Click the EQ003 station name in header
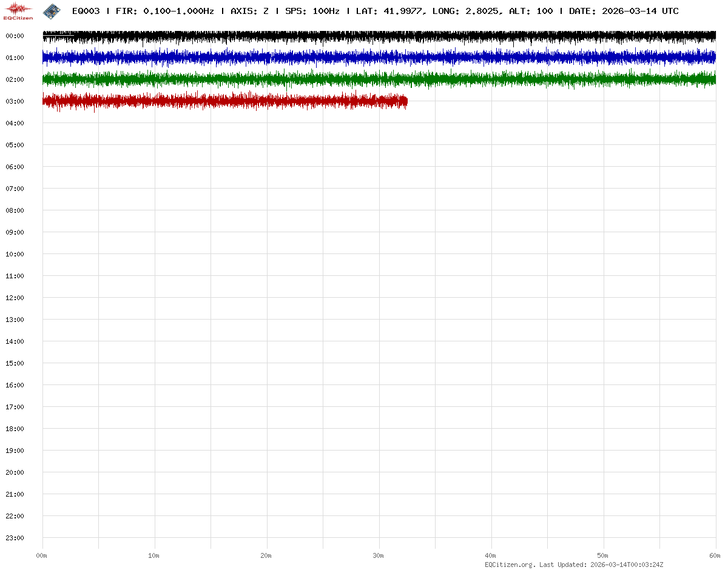Screen dimensions: 728x570 pyautogui.click(x=86, y=11)
